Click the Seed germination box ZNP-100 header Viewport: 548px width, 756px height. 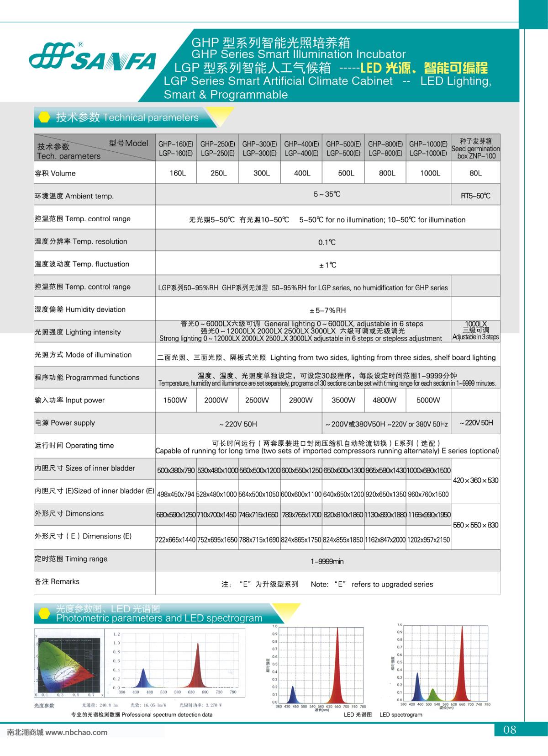pos(475,148)
